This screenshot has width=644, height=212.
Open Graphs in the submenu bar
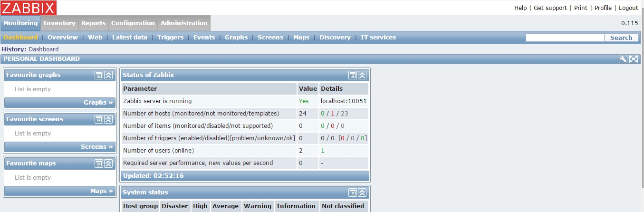(236, 37)
